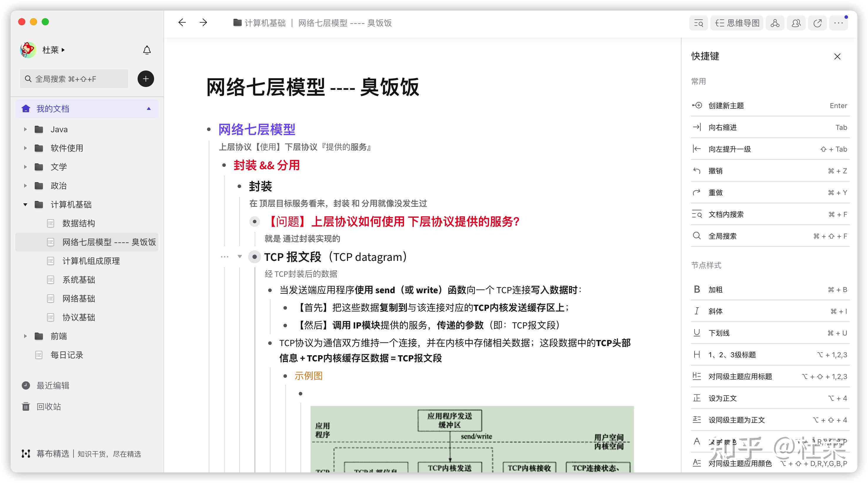Viewport: 868px width, 483px height.
Task: Click 设为正文 shortcut row
Action: pyautogui.click(x=770, y=398)
